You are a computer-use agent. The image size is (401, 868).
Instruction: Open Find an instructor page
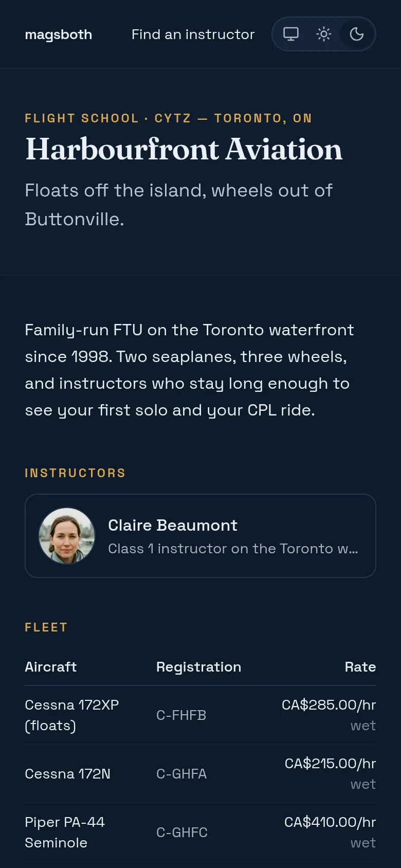193,34
